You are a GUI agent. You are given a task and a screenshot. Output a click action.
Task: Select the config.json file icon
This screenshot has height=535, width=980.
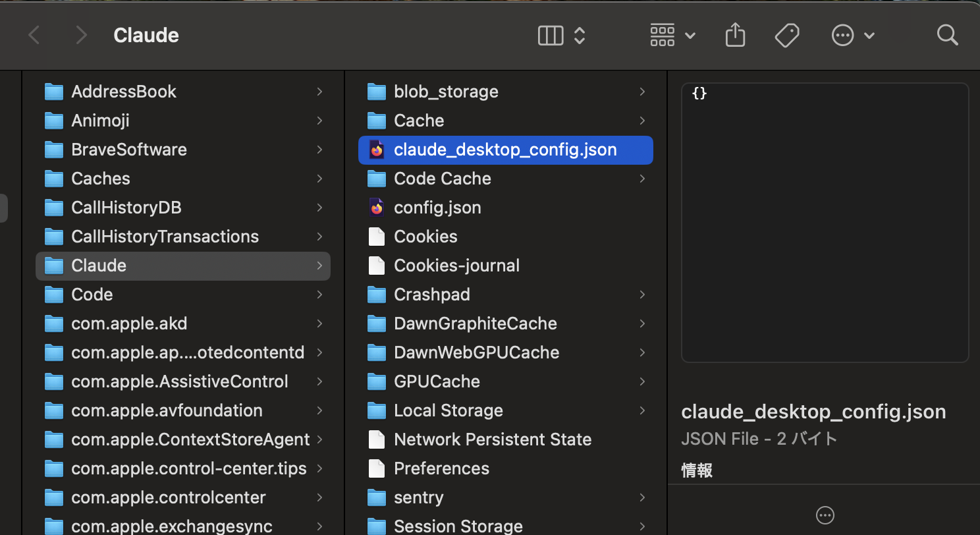click(x=377, y=208)
